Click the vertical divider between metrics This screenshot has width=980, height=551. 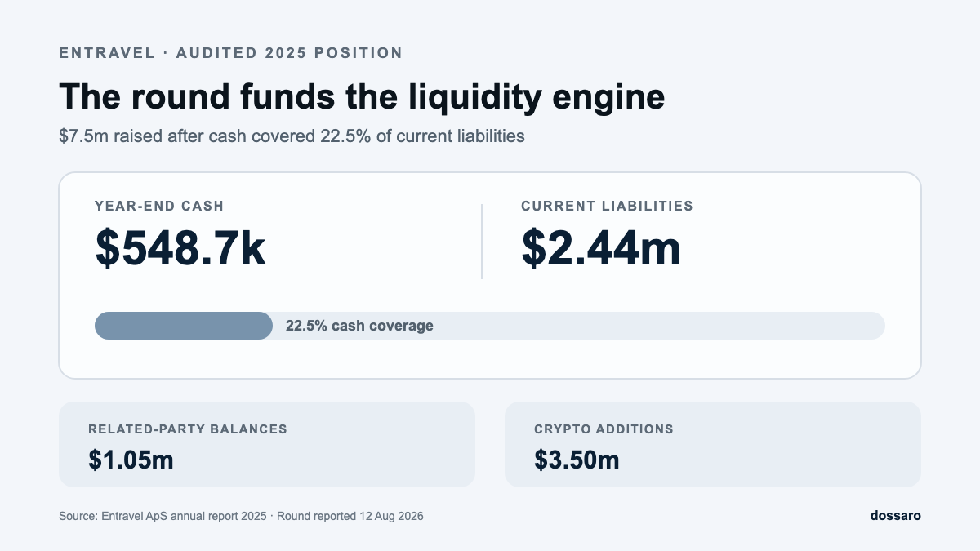[x=482, y=242]
